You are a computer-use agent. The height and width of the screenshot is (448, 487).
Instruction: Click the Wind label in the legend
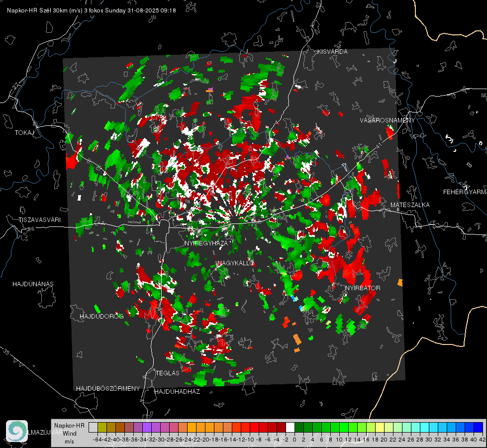70,434
